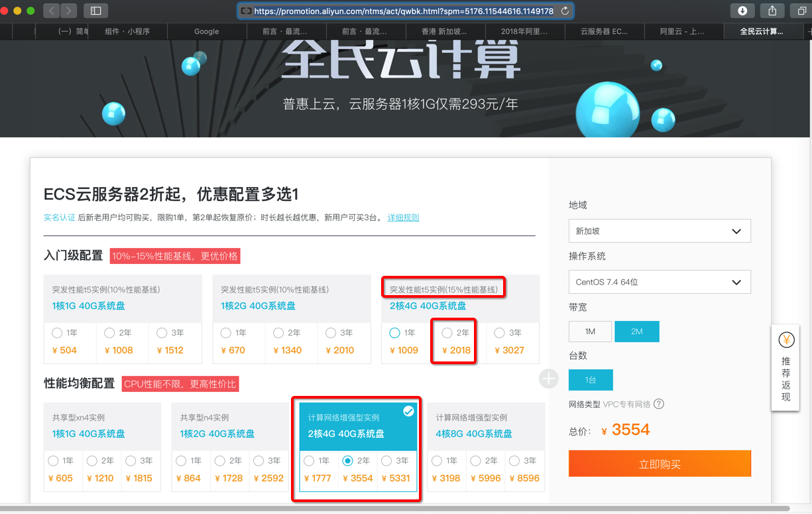Switch to the 云服务器 EC... tab
812x514 pixels.
tap(604, 31)
